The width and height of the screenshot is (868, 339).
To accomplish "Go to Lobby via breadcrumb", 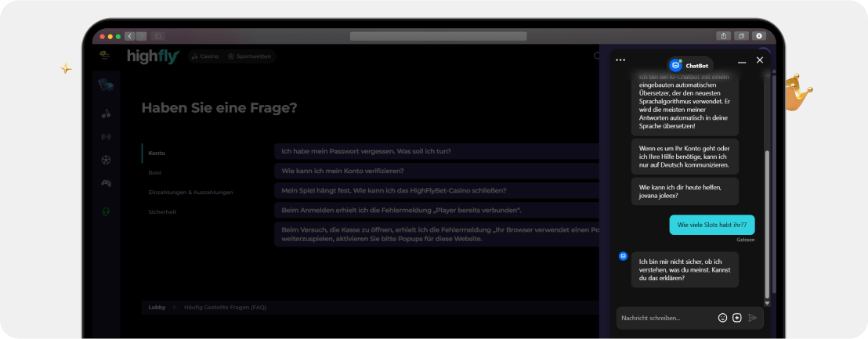I will (157, 307).
